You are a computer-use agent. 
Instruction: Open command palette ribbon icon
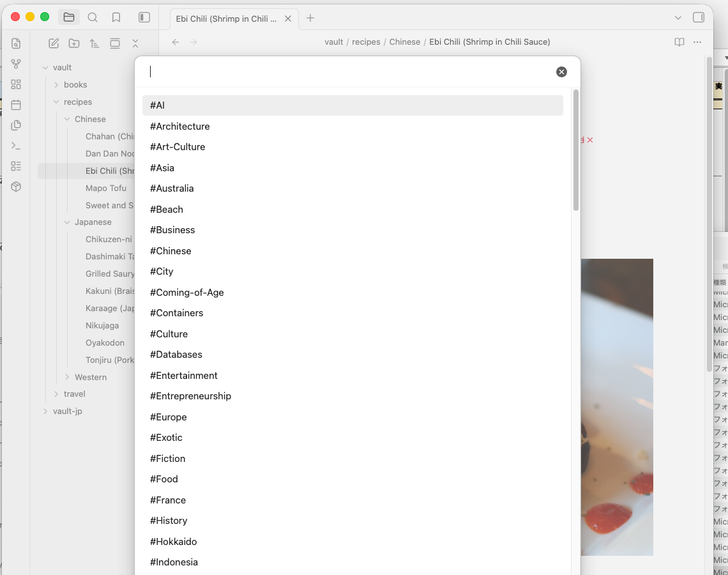tap(16, 146)
